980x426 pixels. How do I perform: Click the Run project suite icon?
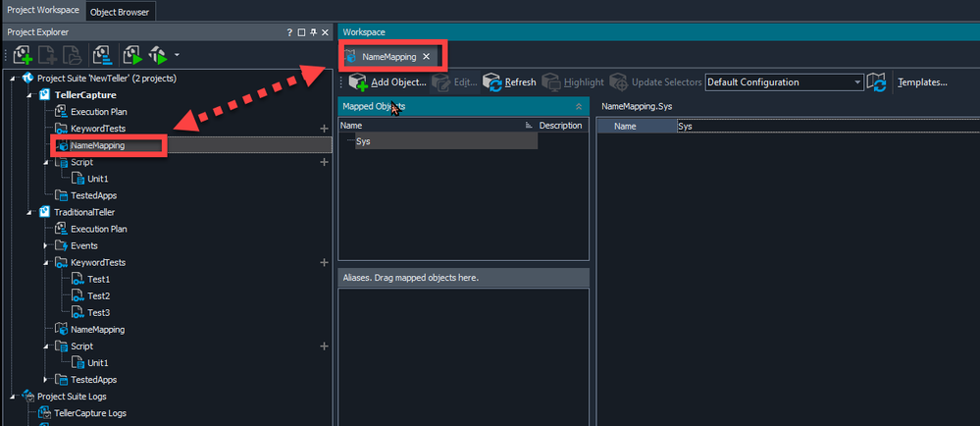pos(131,55)
